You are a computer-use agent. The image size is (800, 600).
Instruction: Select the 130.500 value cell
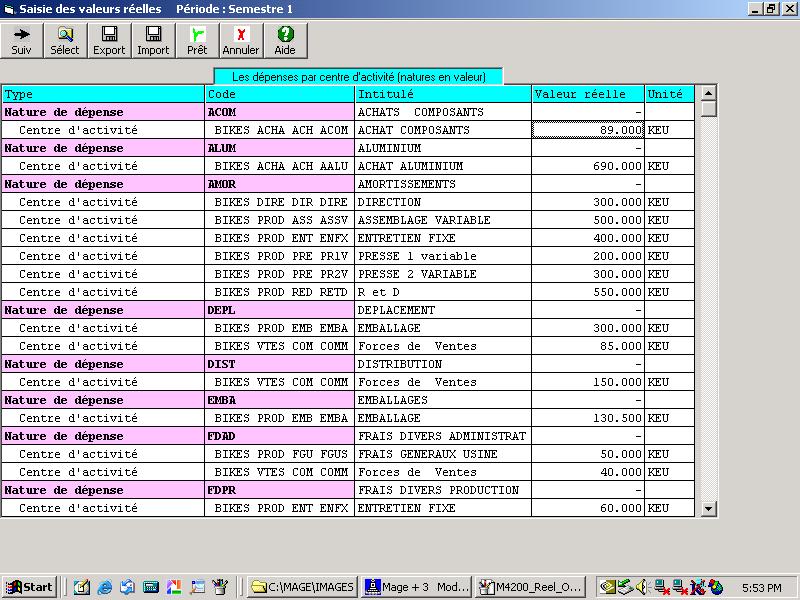[588, 418]
